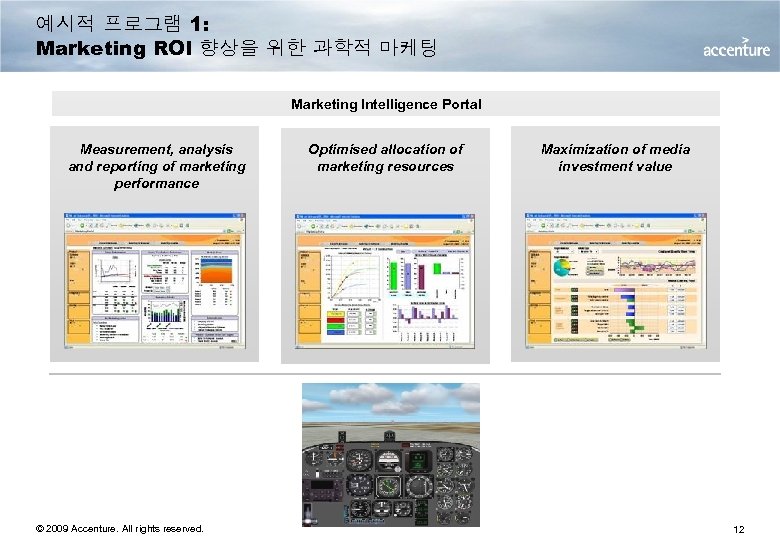The height and width of the screenshot is (540, 780).
Task: Select the Marketing Intelligence Portal header bar
Action: coord(386,104)
